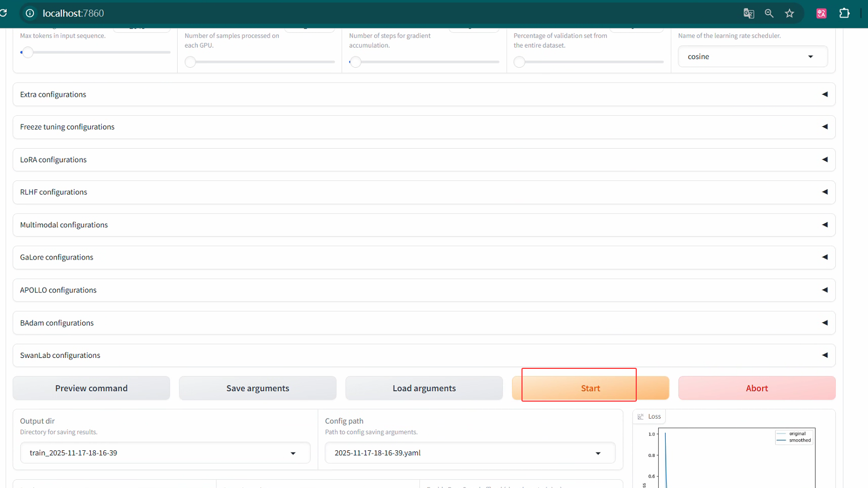This screenshot has height=488, width=868.
Task: Click the loss chart plot area
Action: pos(737,458)
